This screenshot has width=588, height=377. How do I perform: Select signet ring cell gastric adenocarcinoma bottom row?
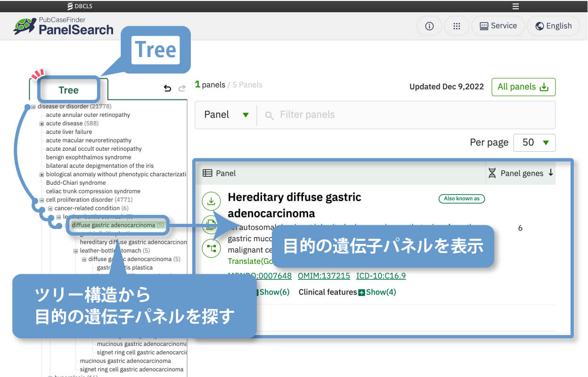click(x=131, y=369)
